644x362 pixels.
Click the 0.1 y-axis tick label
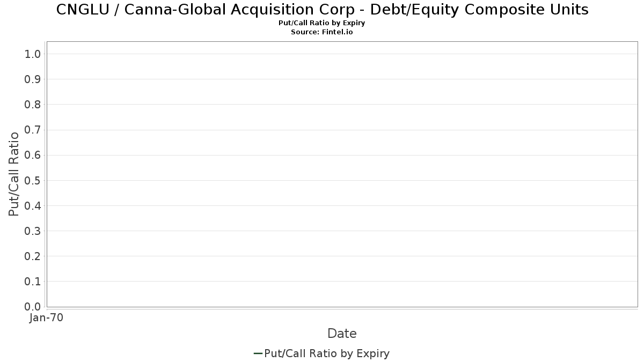[33, 282]
